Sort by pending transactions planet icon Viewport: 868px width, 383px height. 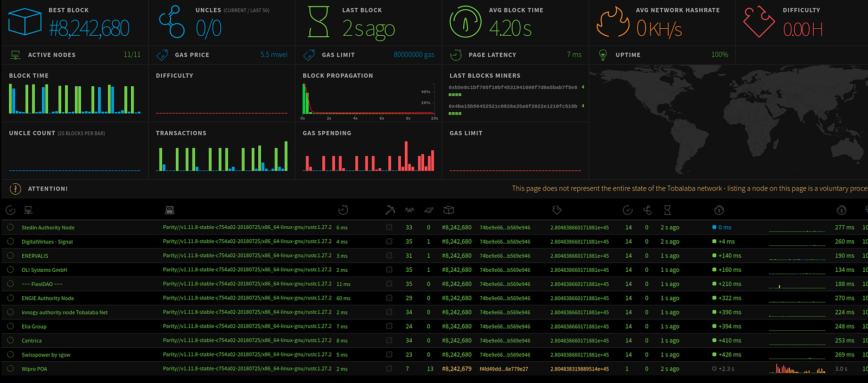429,210
